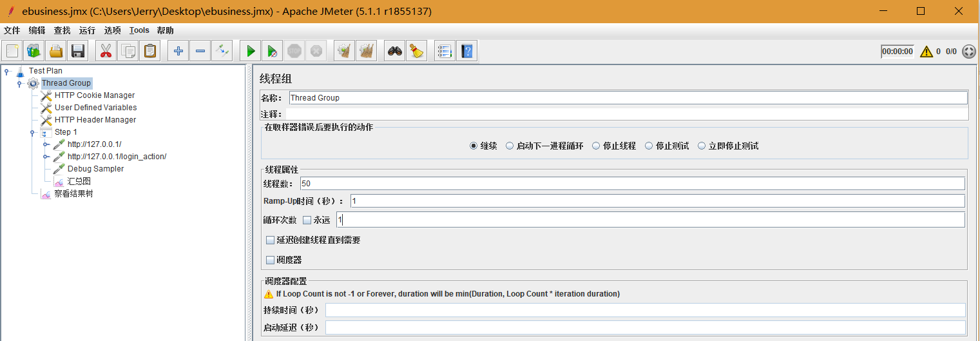Image resolution: width=980 pixels, height=341 pixels.
Task: Clear results with single broom icon
Action: coord(345,51)
